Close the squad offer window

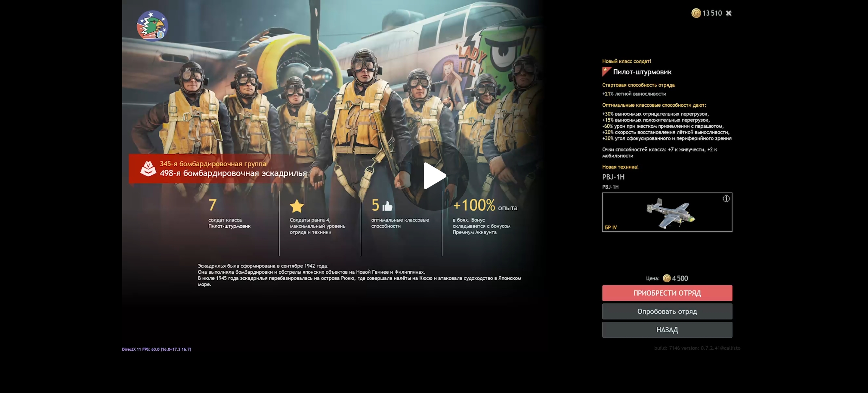click(729, 13)
